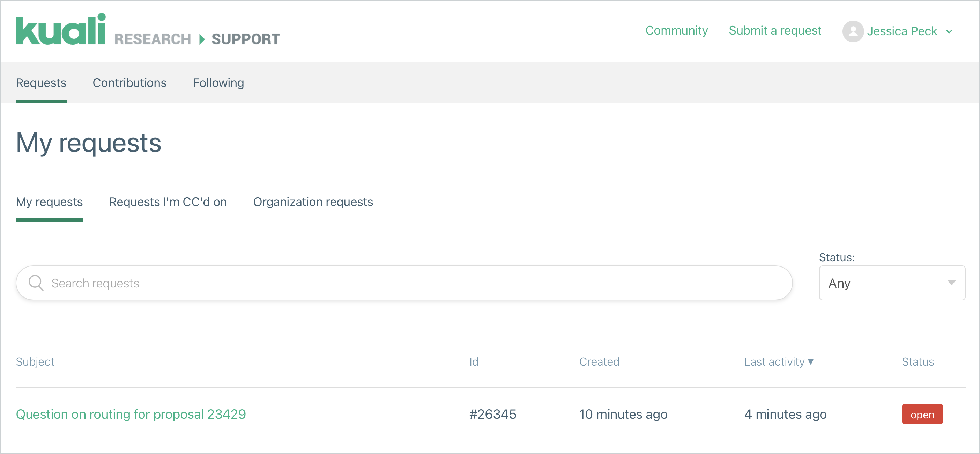Viewport: 980px width, 454px height.
Task: Click the Kuali Research logo
Action: (x=61, y=30)
